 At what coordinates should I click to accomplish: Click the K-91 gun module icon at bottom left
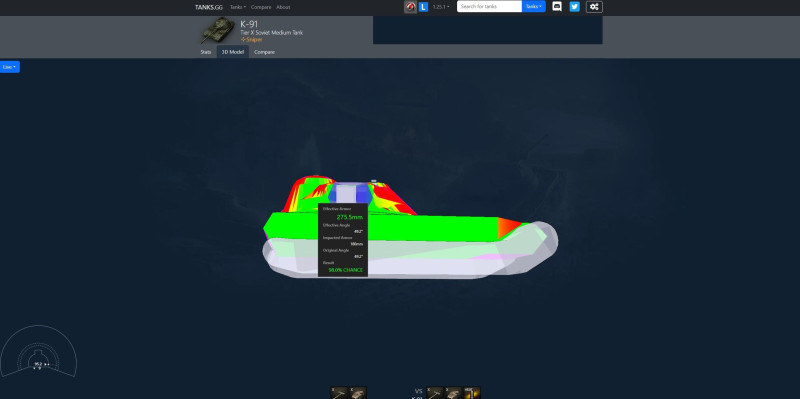coord(339,393)
